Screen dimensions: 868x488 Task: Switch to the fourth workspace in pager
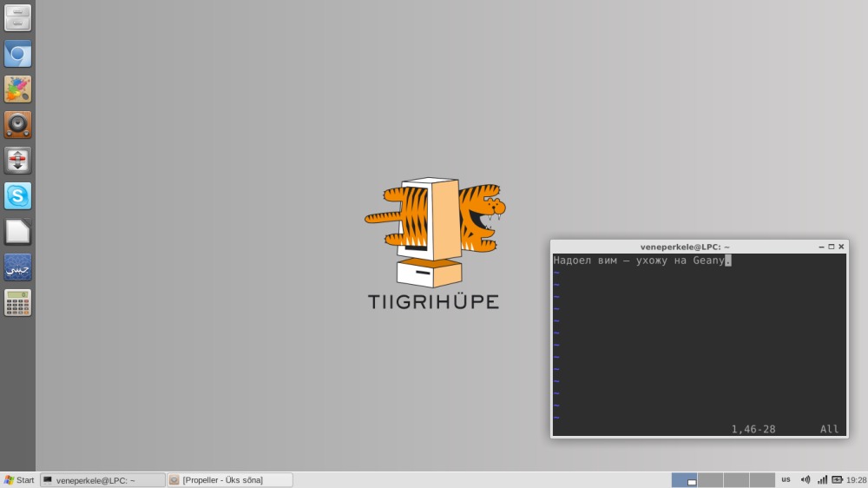[762, 479]
